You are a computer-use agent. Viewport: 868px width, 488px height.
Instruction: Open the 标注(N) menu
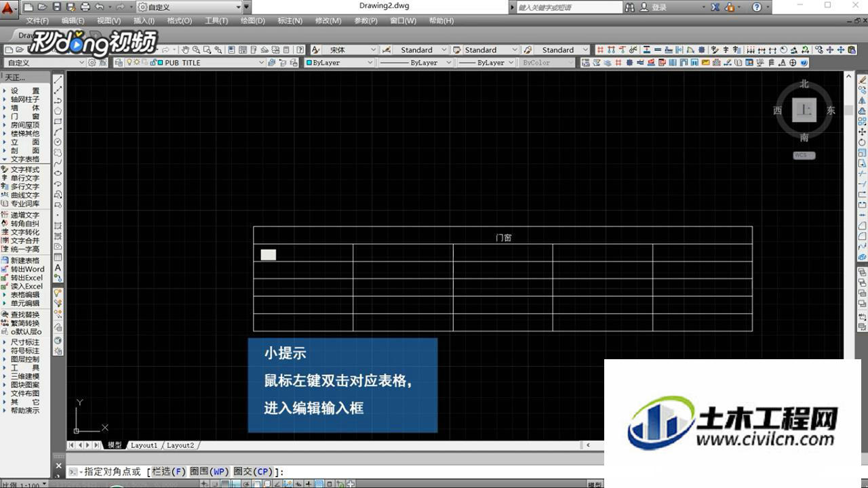tap(290, 20)
